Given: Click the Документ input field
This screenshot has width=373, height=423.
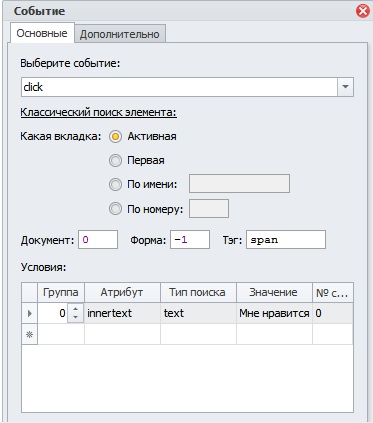Looking at the screenshot, I should [98, 240].
